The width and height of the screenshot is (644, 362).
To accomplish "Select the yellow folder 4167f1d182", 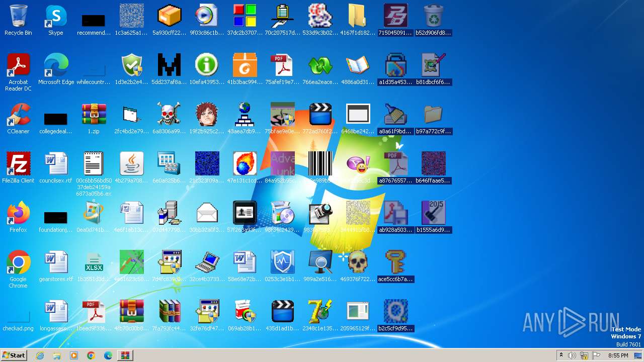I will pyautogui.click(x=358, y=20).
